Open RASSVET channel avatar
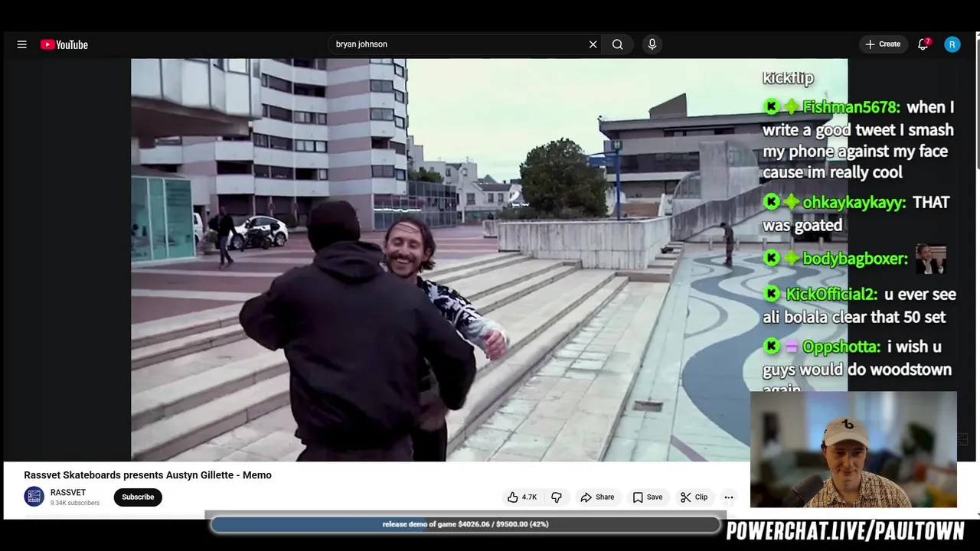The height and width of the screenshot is (551, 980). point(34,497)
